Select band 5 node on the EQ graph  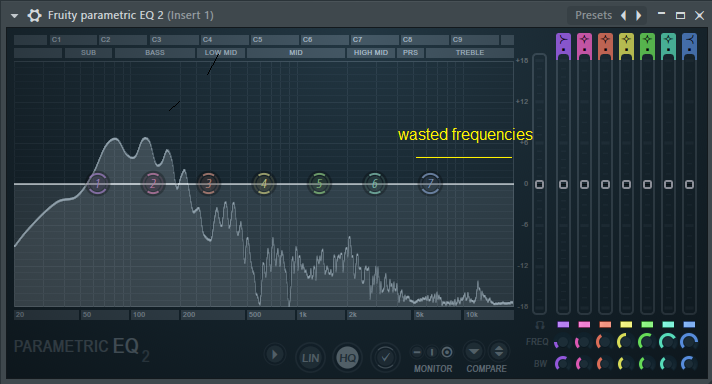click(x=319, y=183)
